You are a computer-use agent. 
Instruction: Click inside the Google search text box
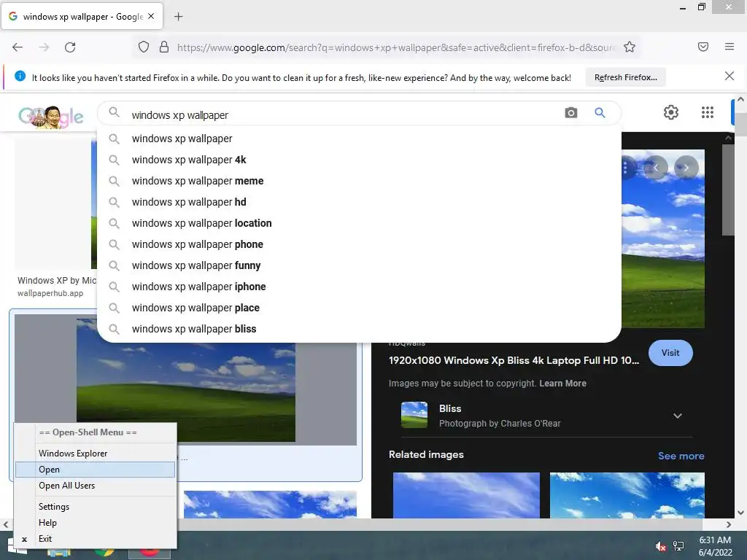(343, 115)
